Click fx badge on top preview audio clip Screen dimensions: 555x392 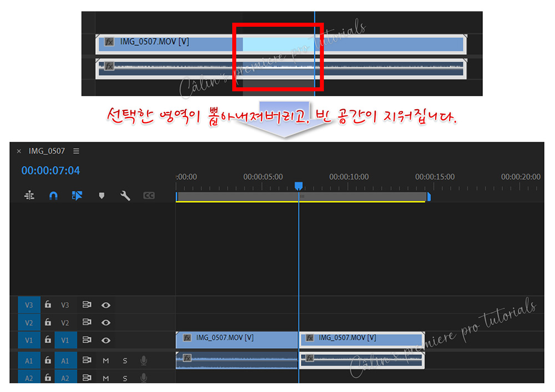coord(109,66)
